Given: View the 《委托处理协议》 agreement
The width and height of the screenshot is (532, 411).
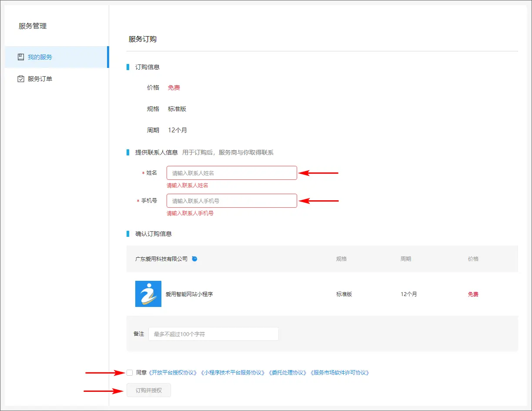Looking at the screenshot, I should 288,373.
